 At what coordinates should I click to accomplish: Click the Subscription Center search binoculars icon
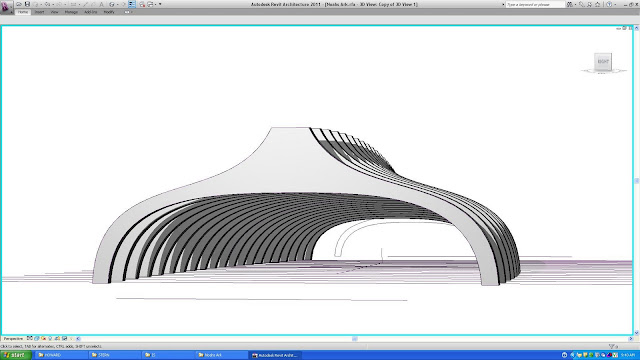point(570,4)
